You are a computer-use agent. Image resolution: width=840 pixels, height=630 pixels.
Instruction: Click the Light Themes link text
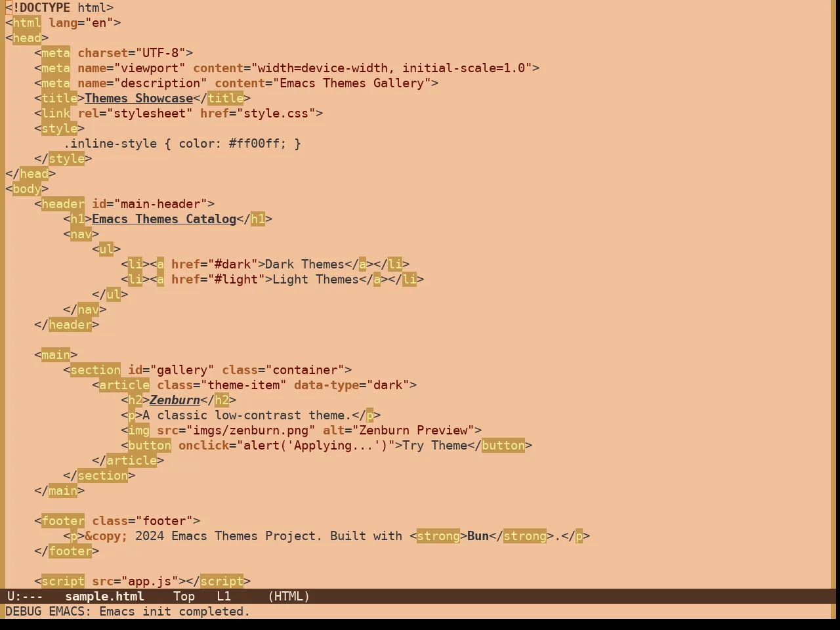tap(316, 280)
